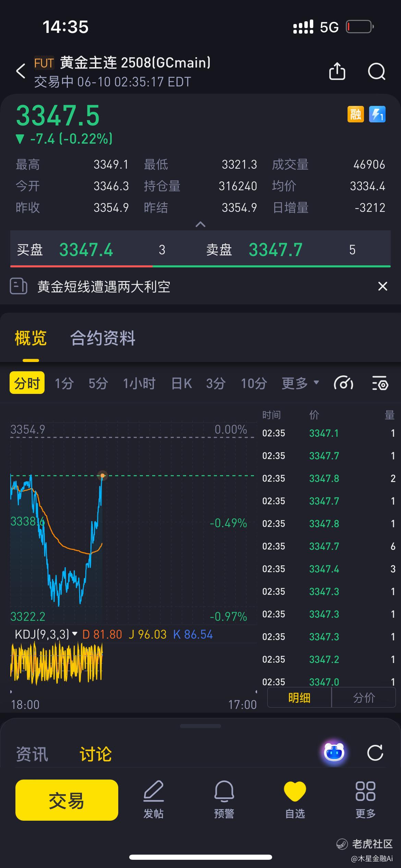Select the 1分 chart period
Viewport: 401px width, 868px height.
coord(64,383)
